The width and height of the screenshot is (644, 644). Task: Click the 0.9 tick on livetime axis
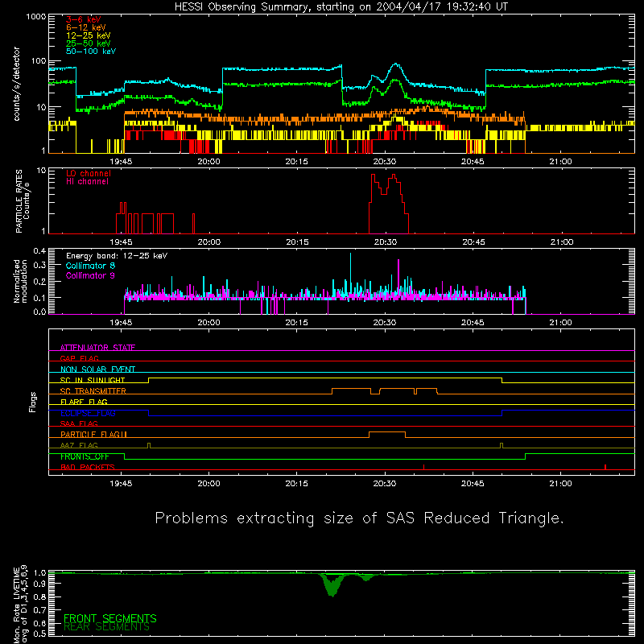click(39, 583)
